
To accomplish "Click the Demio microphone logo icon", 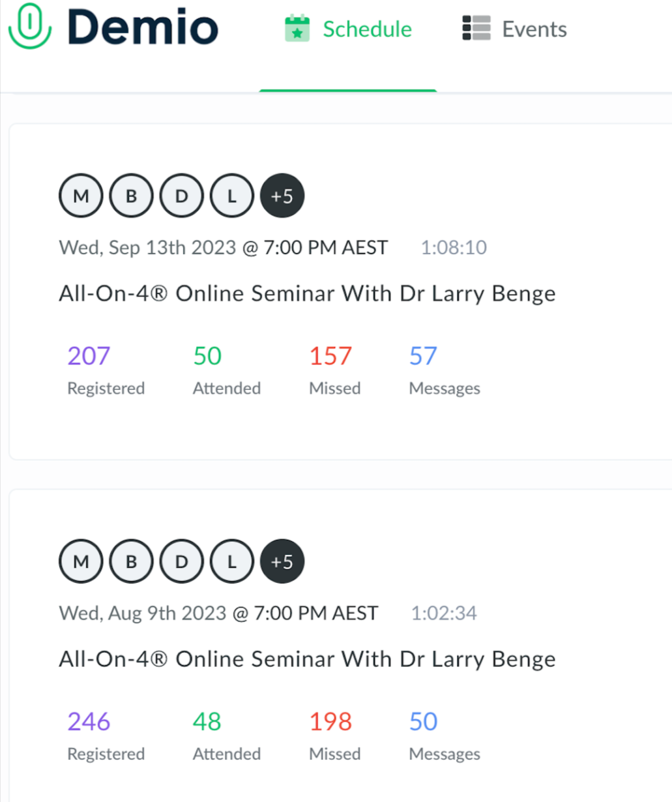I will point(29,26).
